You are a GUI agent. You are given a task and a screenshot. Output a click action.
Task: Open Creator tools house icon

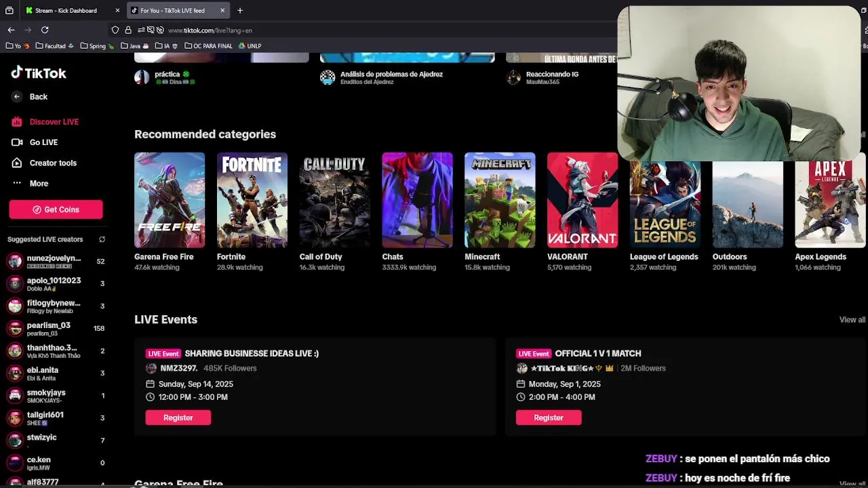(x=17, y=163)
